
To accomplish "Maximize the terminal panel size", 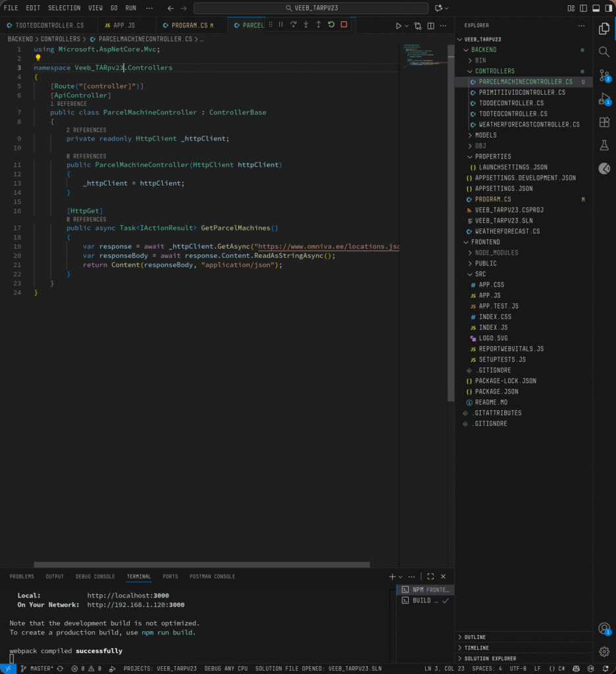I will tap(430, 577).
